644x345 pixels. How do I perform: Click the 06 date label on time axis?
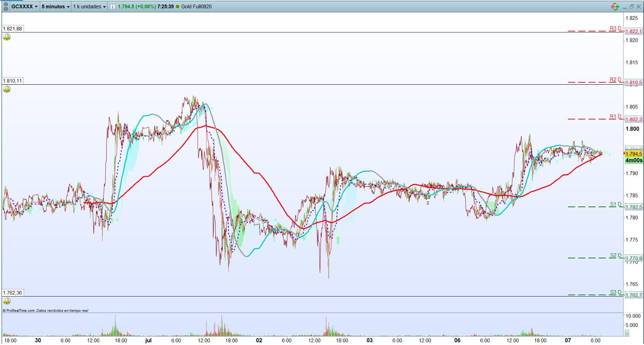click(x=457, y=340)
